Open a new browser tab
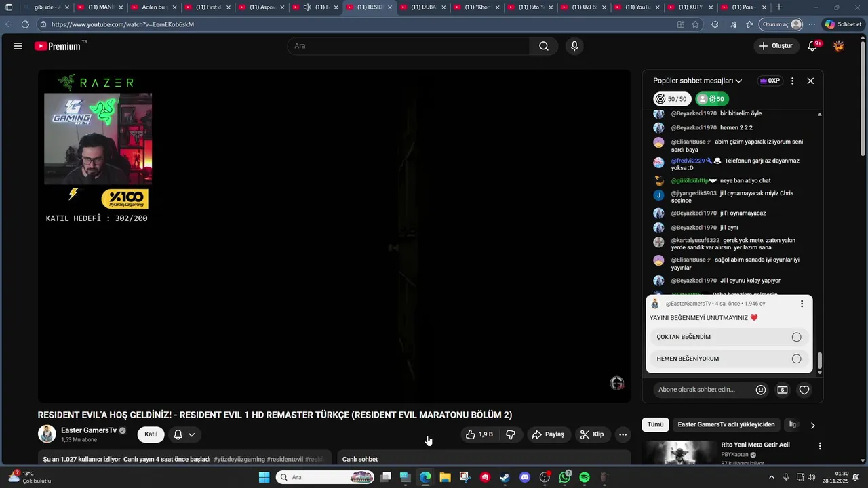This screenshot has width=868, height=488. click(x=779, y=7)
